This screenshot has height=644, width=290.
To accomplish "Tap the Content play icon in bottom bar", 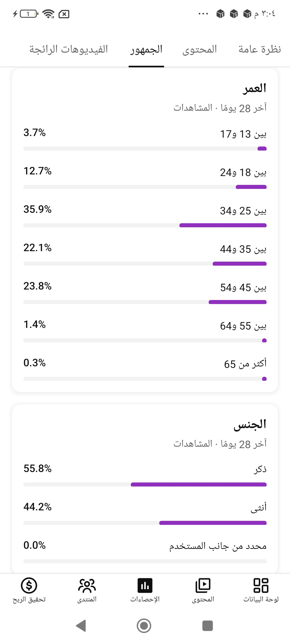I will click(x=203, y=585).
